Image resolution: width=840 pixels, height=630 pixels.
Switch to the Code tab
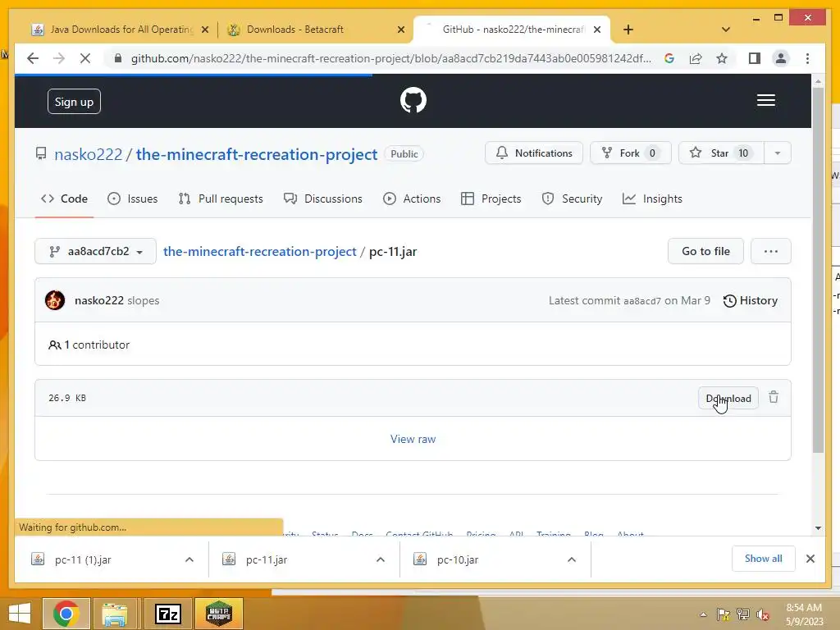coord(64,199)
